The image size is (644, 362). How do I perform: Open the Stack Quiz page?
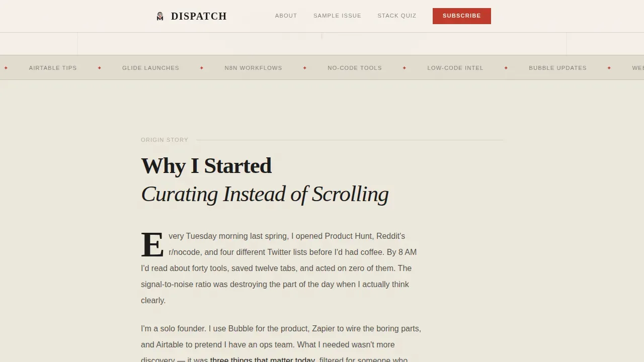397,16
